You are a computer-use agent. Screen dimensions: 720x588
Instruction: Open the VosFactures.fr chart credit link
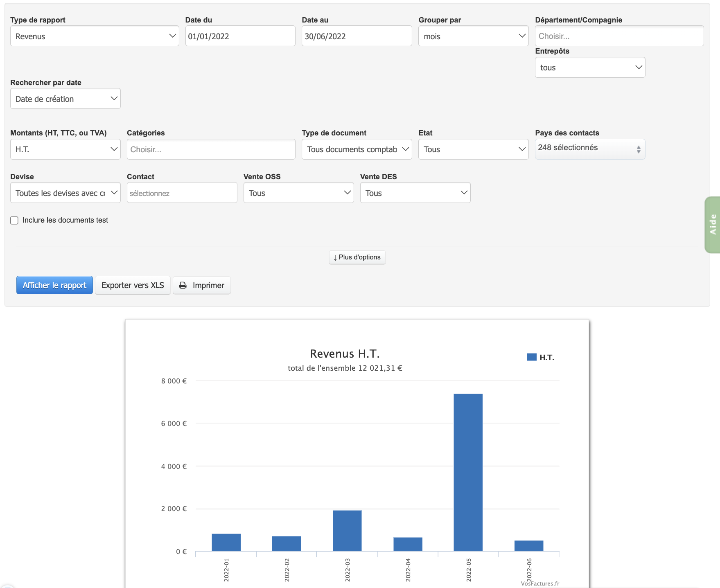539,583
